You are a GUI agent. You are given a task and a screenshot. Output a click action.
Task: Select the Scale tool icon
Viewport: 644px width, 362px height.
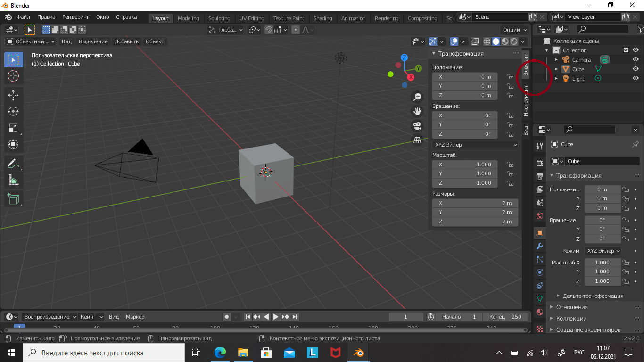(x=13, y=128)
